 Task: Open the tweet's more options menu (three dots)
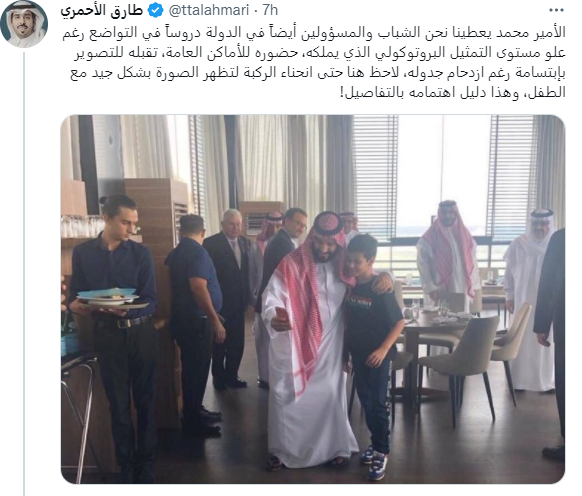[556, 10]
